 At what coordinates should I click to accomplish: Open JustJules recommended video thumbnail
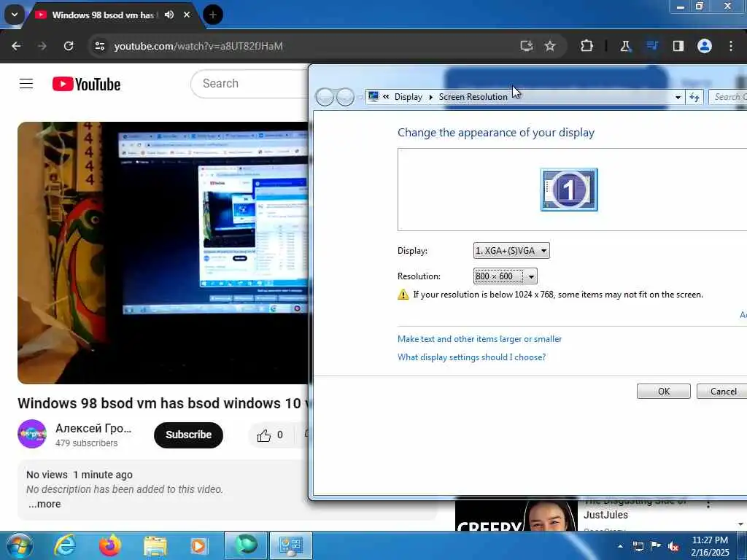(516, 515)
